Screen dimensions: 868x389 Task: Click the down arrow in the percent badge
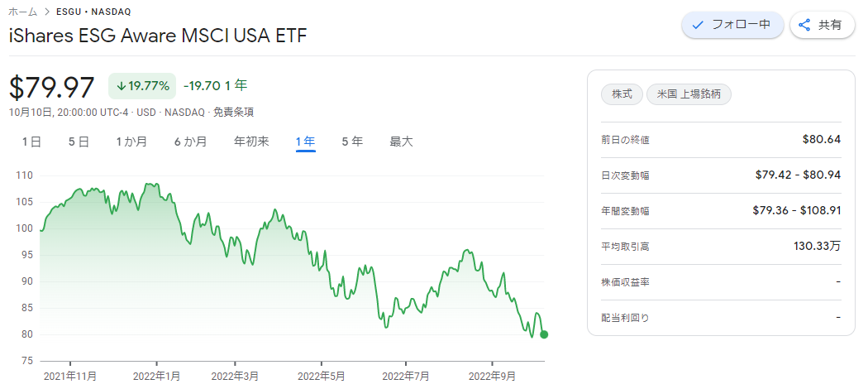click(x=121, y=86)
